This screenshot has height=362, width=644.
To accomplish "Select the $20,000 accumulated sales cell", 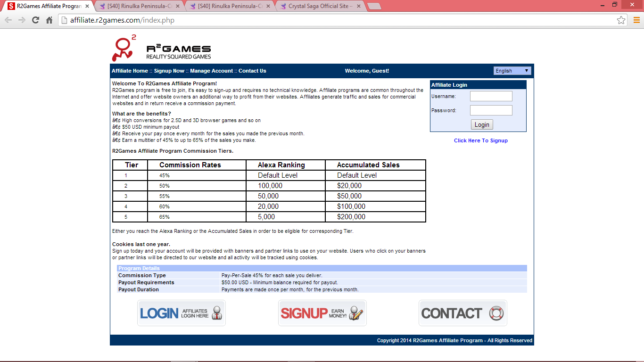I will coord(375,186).
